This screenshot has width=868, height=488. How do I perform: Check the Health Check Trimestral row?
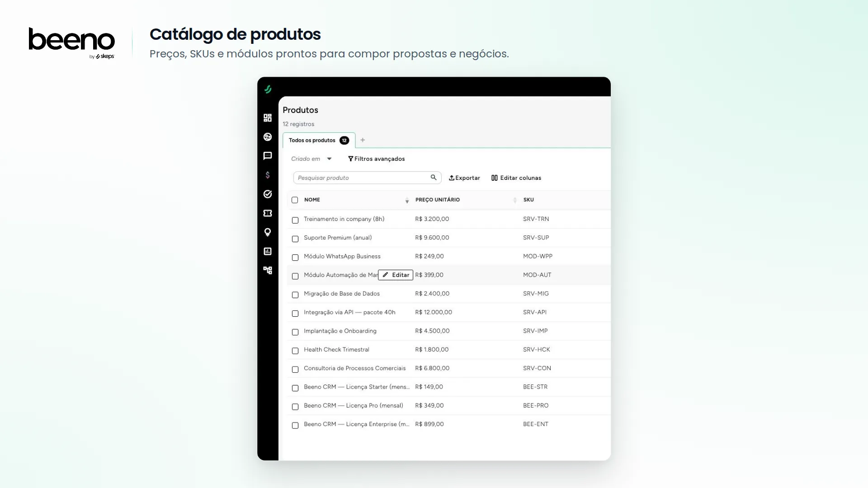pos(295,351)
